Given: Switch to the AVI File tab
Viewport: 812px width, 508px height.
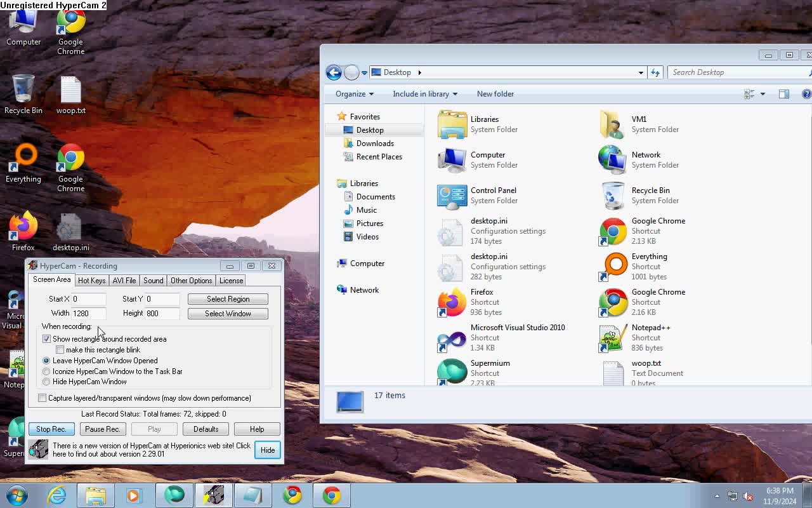Looking at the screenshot, I should click(x=124, y=281).
